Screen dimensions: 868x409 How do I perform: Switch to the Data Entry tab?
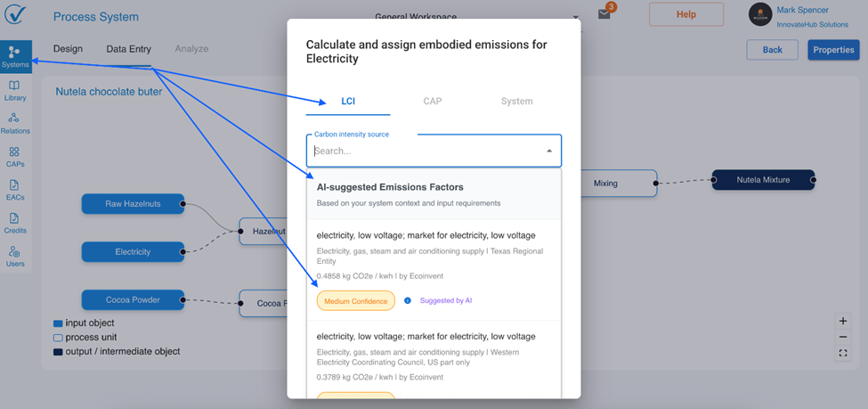pyautogui.click(x=128, y=49)
